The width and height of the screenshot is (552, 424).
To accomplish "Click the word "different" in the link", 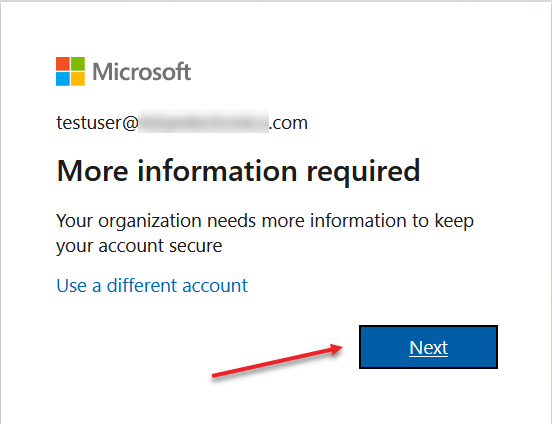I will pyautogui.click(x=142, y=285).
